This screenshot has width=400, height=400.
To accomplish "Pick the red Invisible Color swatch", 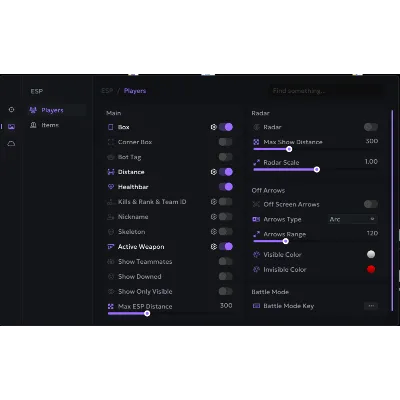I will [371, 269].
